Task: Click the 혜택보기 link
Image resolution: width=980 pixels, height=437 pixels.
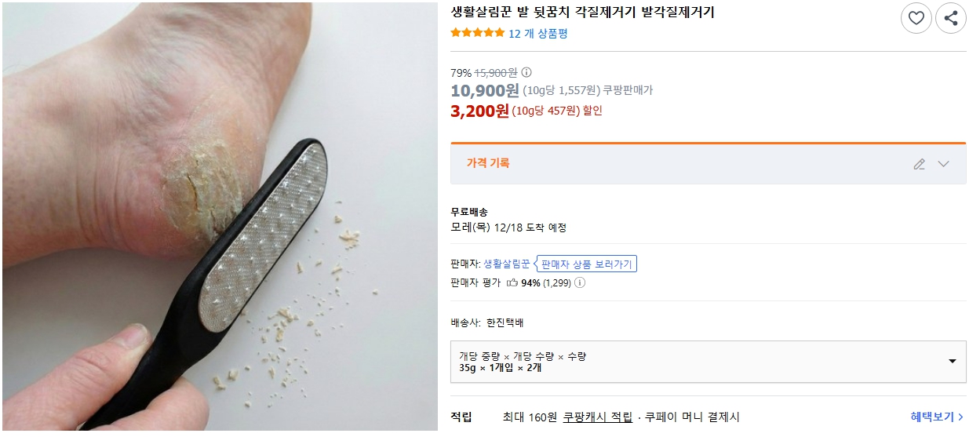Action: tap(931, 417)
